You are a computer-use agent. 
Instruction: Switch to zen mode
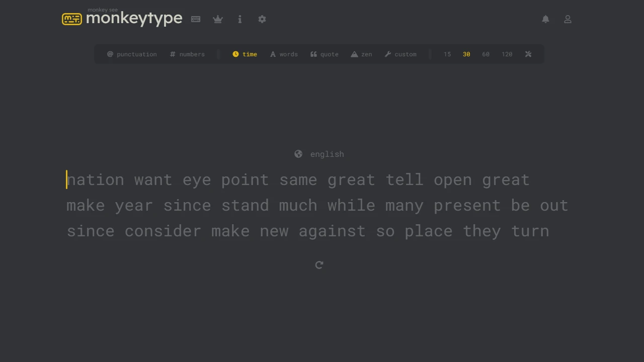(361, 54)
